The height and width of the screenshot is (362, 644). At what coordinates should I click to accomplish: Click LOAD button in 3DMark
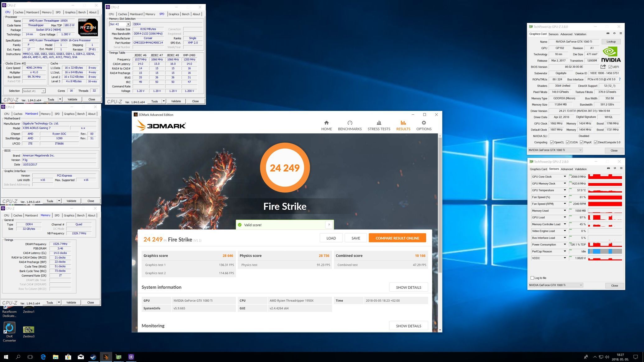[x=331, y=238]
